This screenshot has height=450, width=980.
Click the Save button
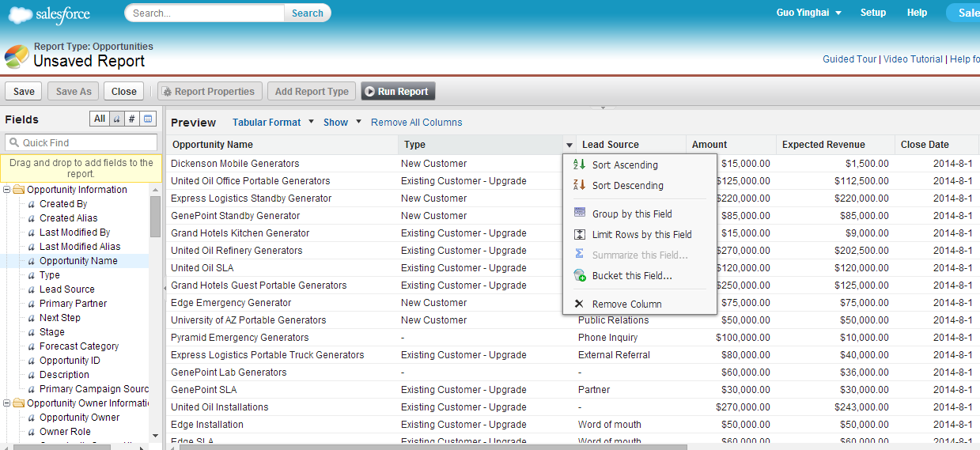24,91
